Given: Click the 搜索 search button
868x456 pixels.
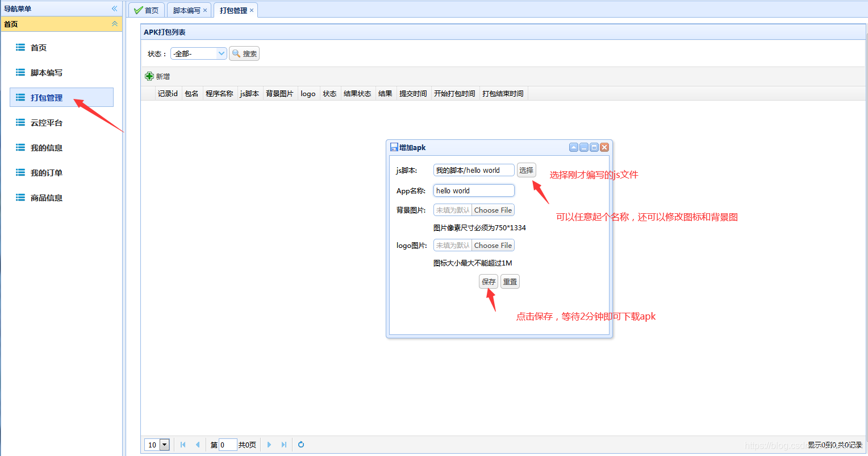Looking at the screenshot, I should point(244,53).
